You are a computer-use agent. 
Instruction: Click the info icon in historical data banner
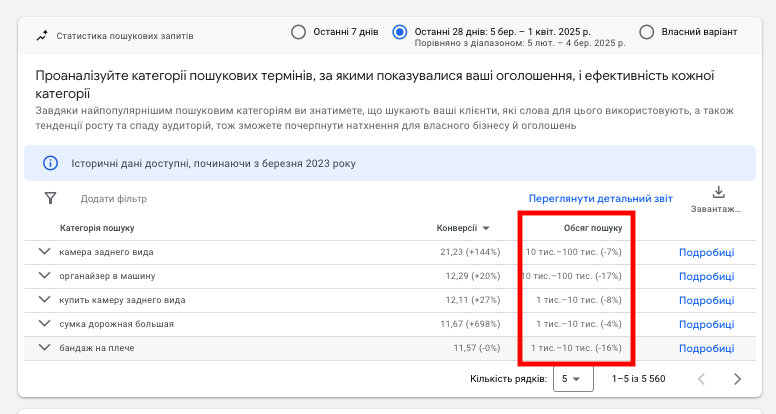(50, 163)
